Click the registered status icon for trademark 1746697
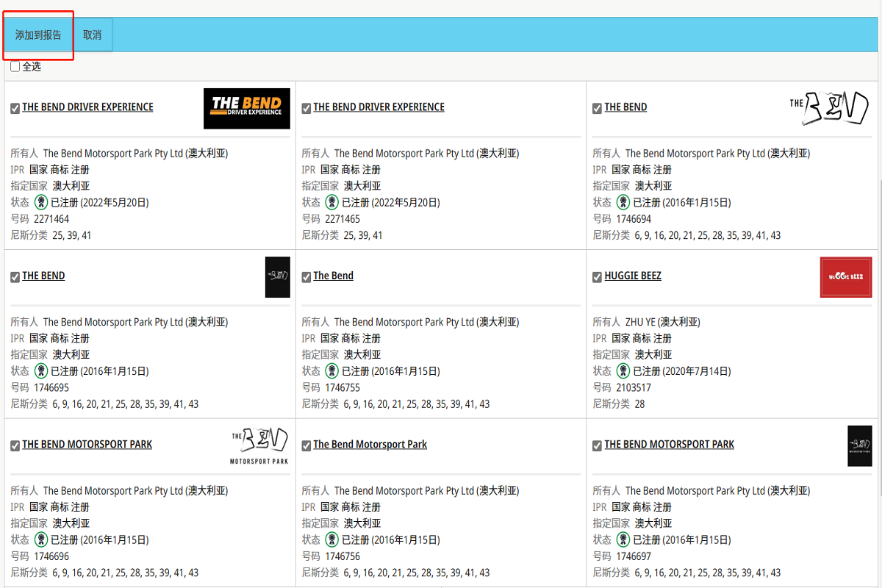 [624, 539]
